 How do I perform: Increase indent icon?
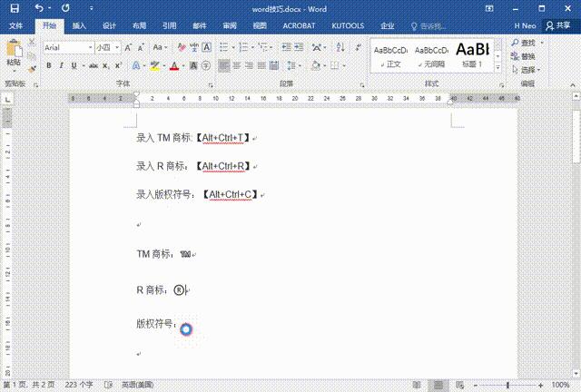(x=299, y=47)
